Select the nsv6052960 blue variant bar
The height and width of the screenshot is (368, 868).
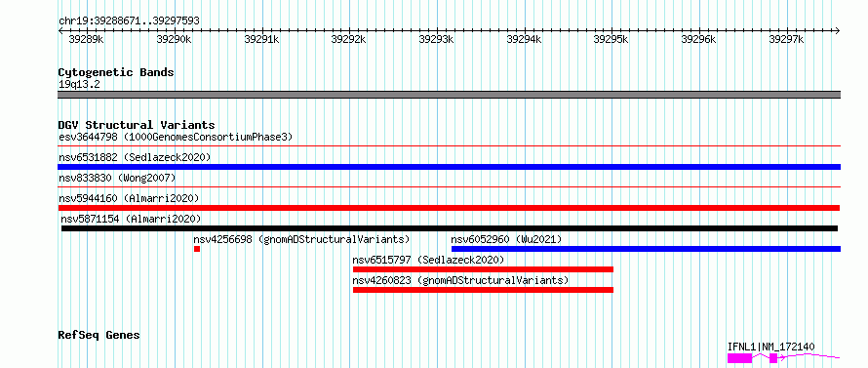646,249
